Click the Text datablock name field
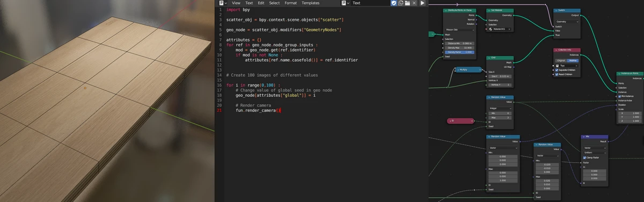 370,3
